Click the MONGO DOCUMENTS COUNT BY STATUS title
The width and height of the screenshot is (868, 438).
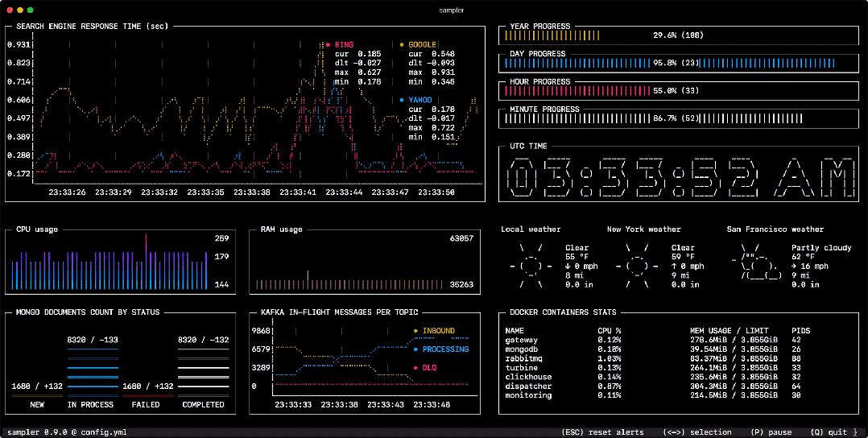coord(88,312)
